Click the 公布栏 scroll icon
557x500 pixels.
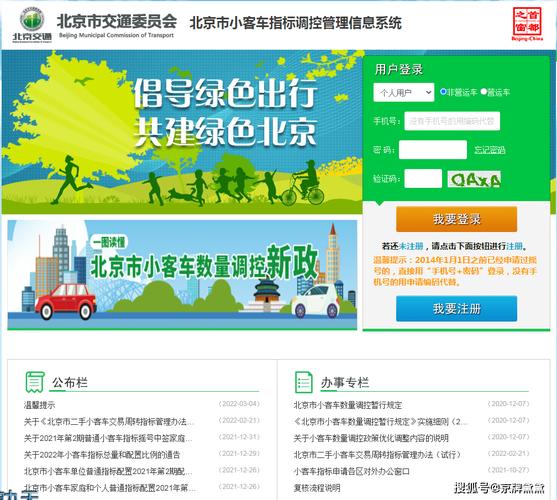point(35,382)
